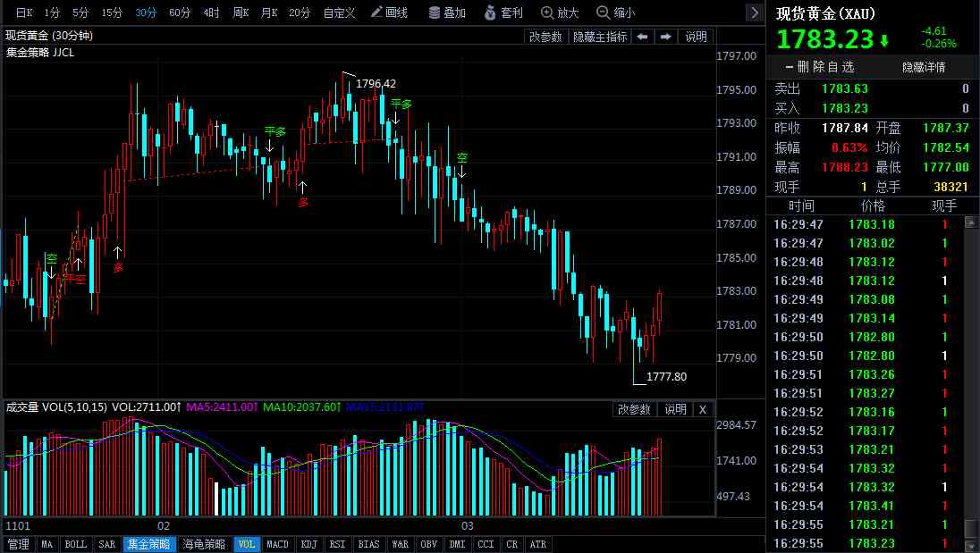Open the 叠加 overlay chart function

(450, 13)
